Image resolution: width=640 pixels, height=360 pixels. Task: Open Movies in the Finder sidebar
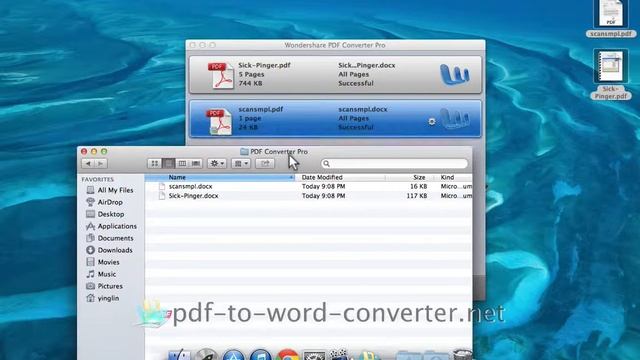pyautogui.click(x=103, y=262)
